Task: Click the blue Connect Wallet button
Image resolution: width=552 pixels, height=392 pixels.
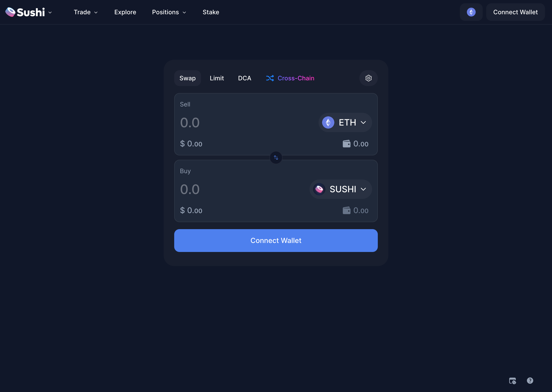Action: point(276,240)
